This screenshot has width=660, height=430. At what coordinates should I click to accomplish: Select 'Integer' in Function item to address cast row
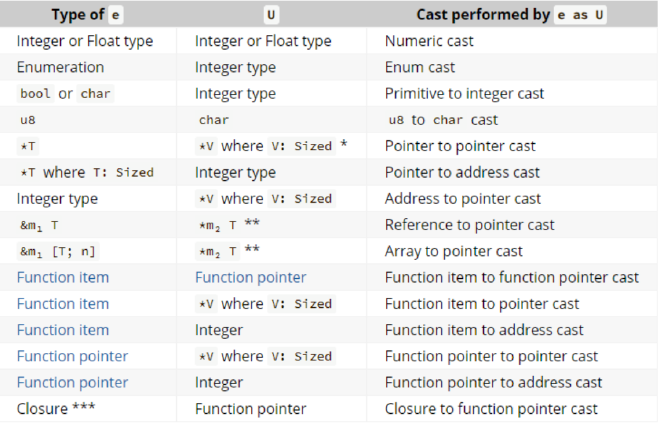click(x=219, y=330)
